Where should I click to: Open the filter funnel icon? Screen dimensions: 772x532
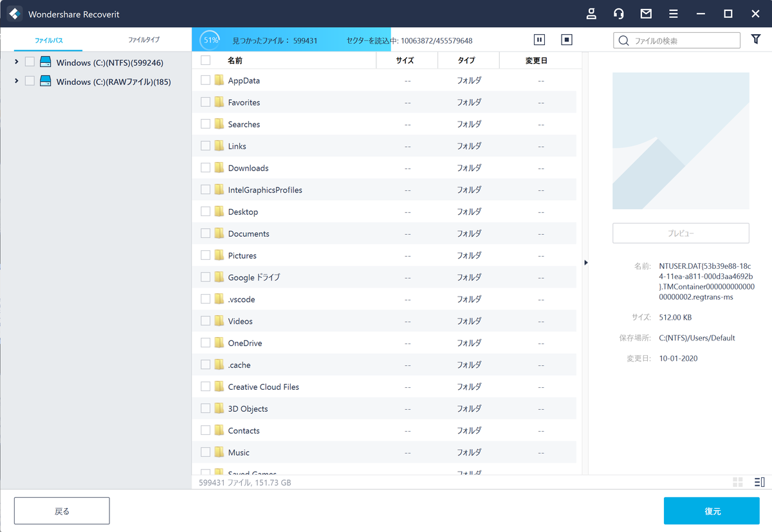coord(756,40)
